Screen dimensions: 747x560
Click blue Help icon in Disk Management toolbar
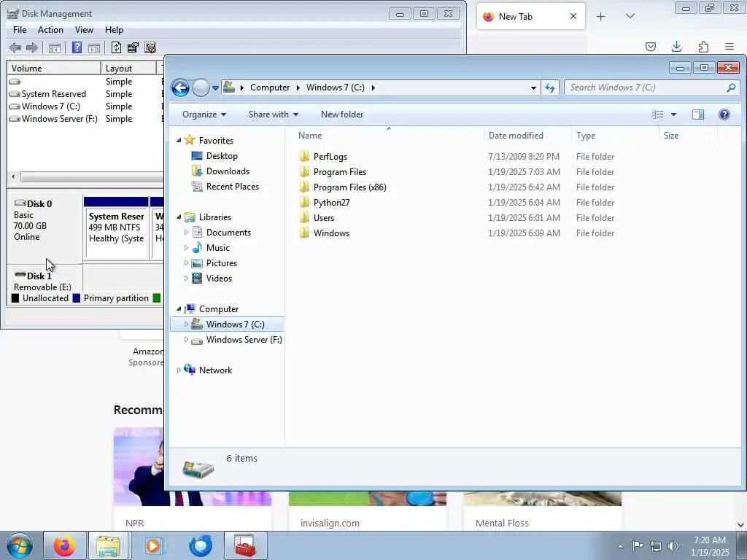pyautogui.click(x=77, y=47)
